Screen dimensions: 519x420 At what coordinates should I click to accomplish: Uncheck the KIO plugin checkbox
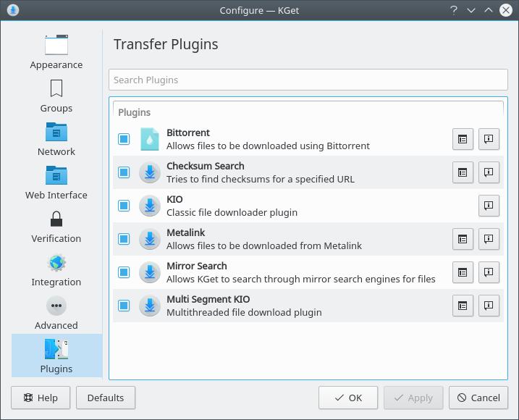click(124, 206)
